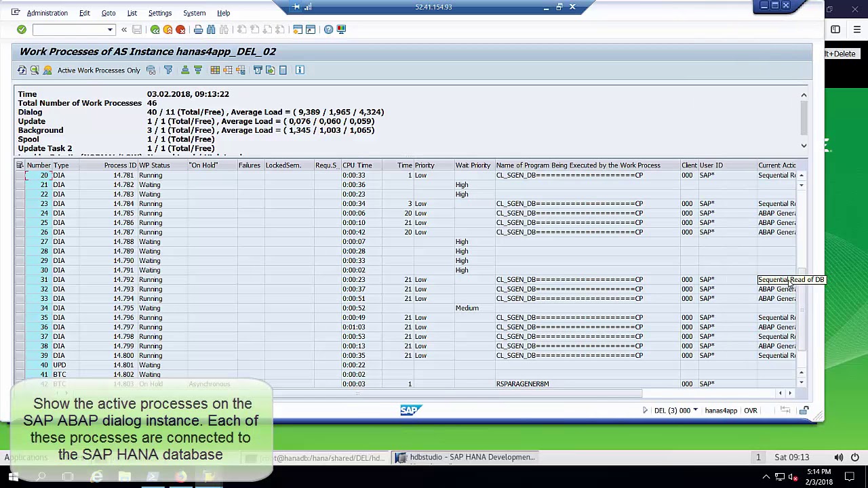Viewport: 868px width, 488px height.
Task: Click Active Work Processes Only button
Action: tap(98, 70)
